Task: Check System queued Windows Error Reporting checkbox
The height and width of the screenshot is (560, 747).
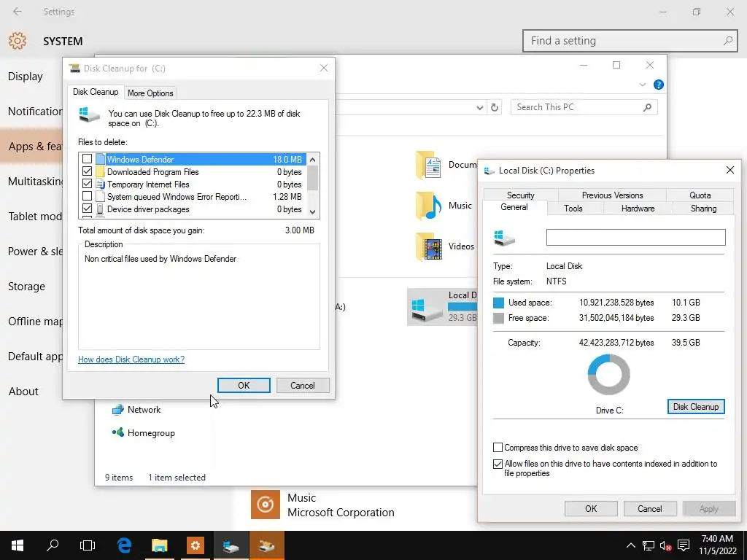Action: tap(88, 196)
